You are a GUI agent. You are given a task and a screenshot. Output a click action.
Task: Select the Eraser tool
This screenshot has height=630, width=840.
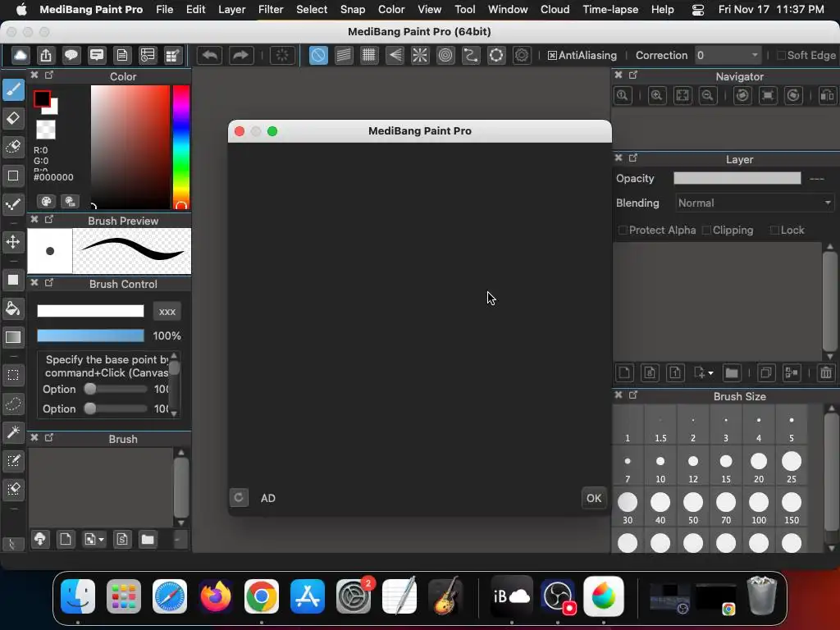(13, 118)
